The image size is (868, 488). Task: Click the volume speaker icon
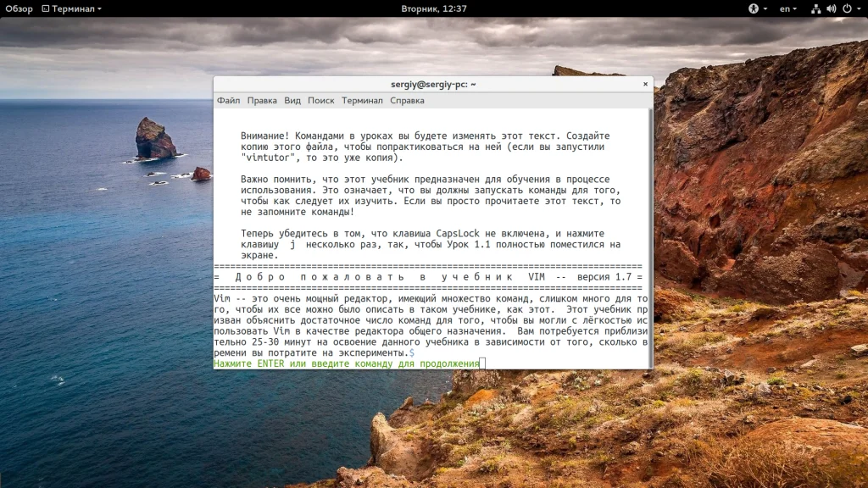(831, 8)
